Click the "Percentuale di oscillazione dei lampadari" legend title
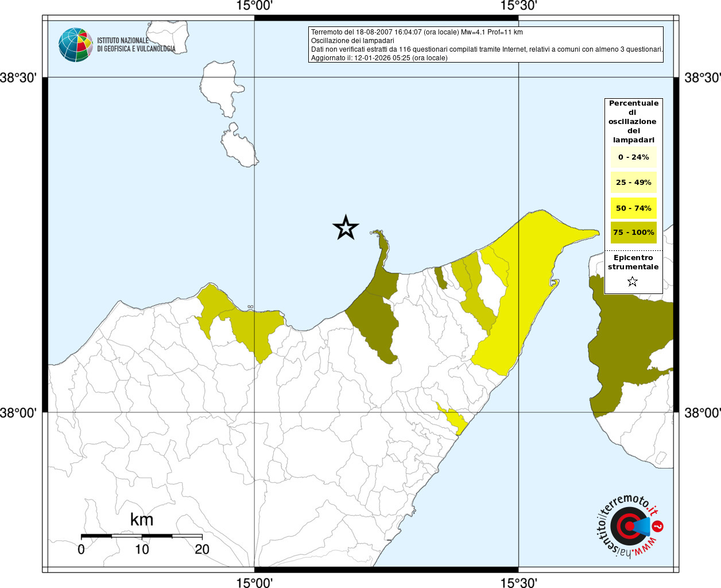 (633, 121)
